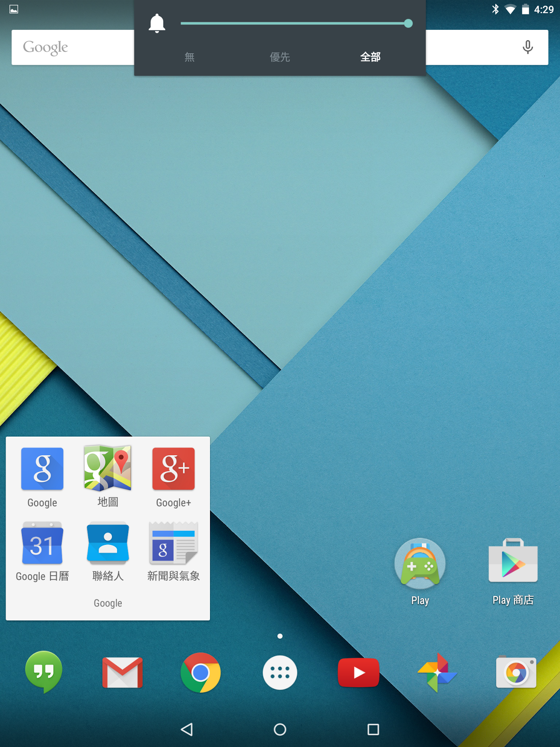
Task: Click the volume slider handle
Action: [x=408, y=23]
